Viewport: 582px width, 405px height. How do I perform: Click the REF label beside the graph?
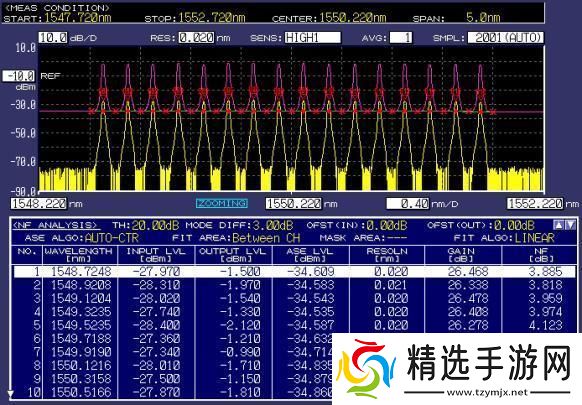click(x=50, y=76)
